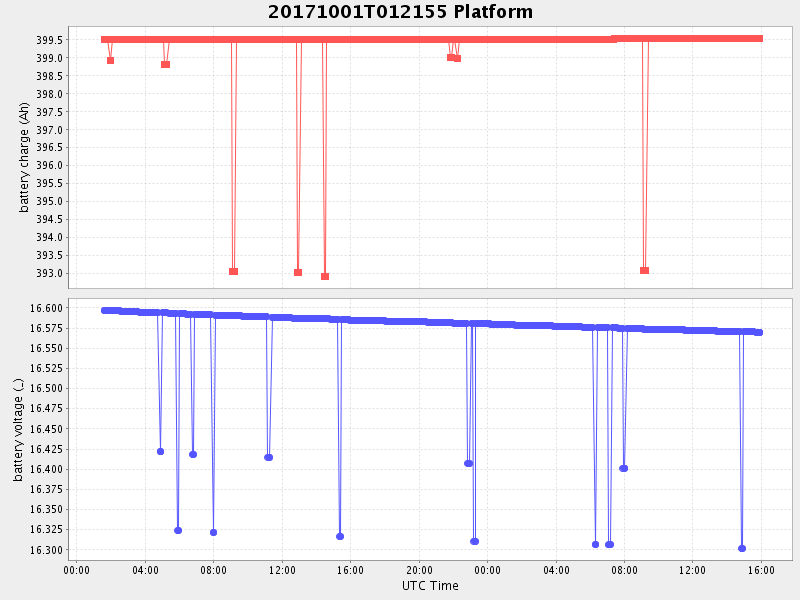Click the chart title "20171001T012155 Platform"
The image size is (800, 600).
(x=400, y=12)
